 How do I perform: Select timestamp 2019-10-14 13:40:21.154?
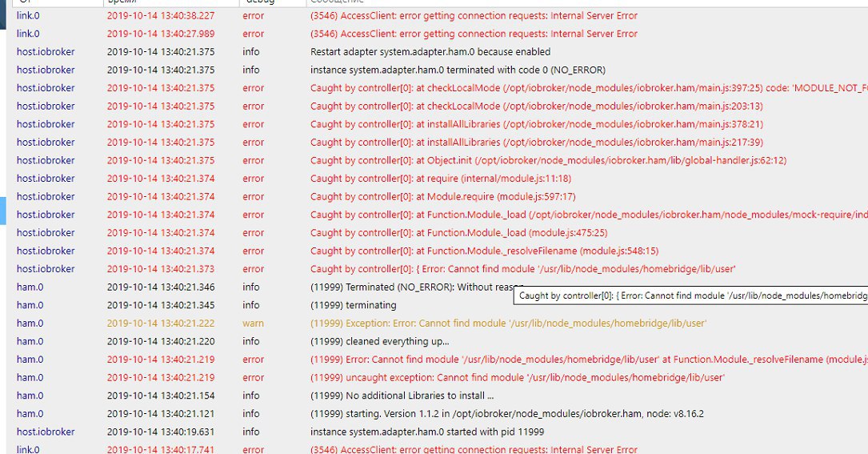(x=161, y=396)
